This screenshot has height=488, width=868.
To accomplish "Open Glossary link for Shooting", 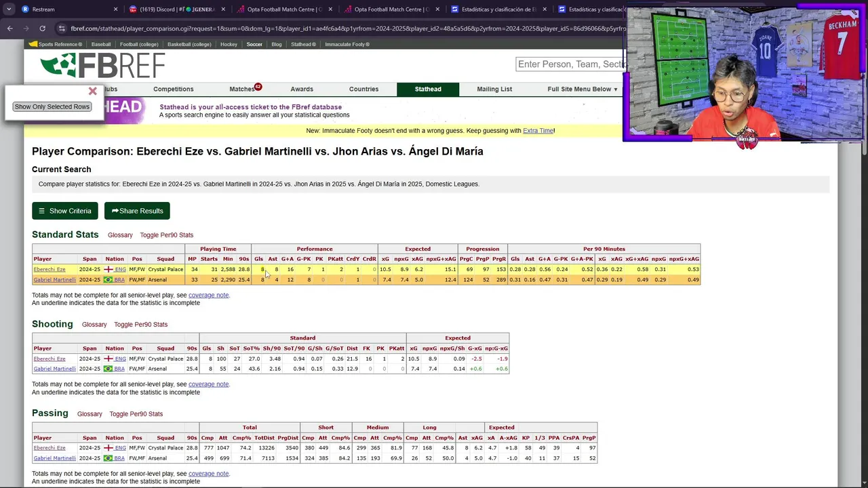I will (x=94, y=325).
